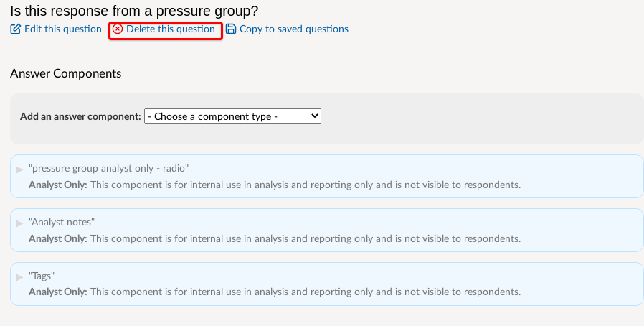Click the "Tags" component title

point(42,276)
